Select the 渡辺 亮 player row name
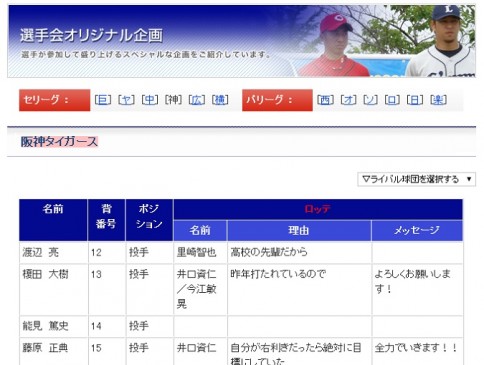Image resolution: width=484 pixels, height=365 pixels. 40,252
